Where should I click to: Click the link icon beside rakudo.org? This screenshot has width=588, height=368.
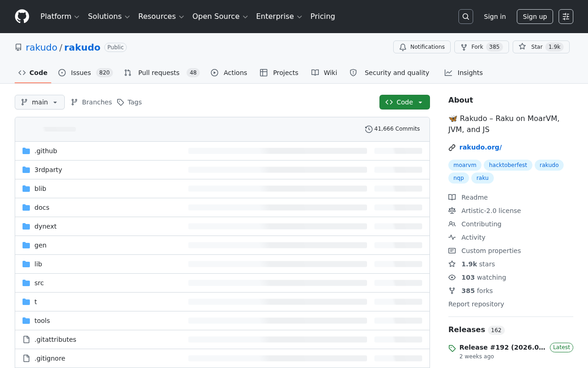point(452,148)
